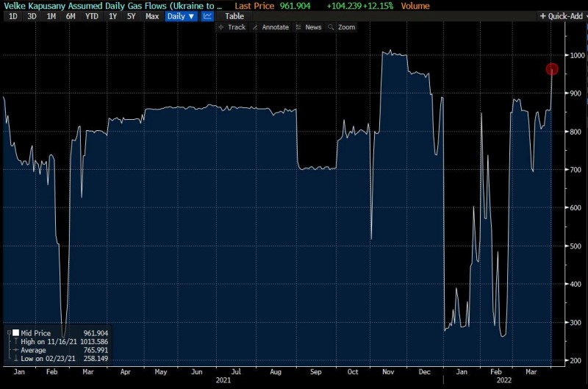Open the Quick-Add menu
This screenshot has height=389, width=588.
[x=562, y=16]
